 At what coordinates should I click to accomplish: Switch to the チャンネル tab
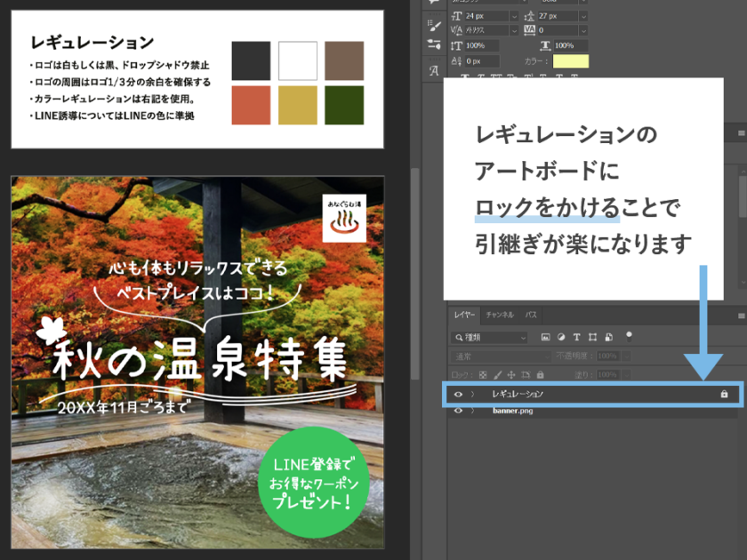[x=500, y=315]
